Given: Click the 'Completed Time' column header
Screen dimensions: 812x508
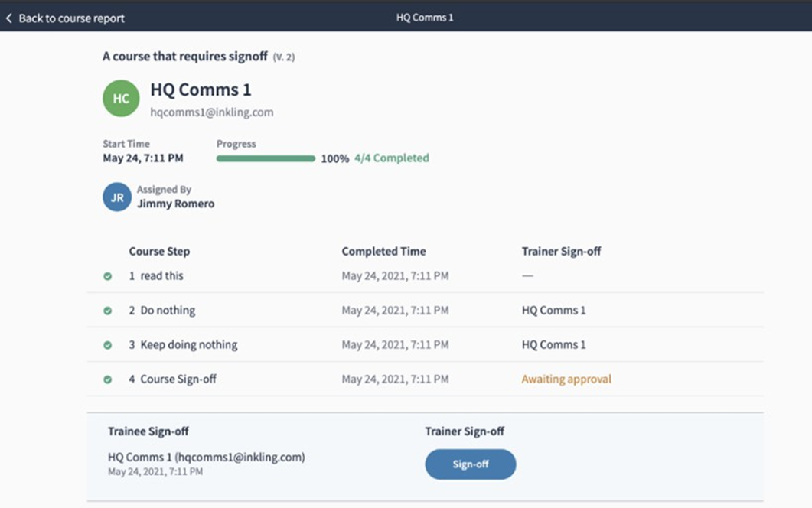Looking at the screenshot, I should pos(383,251).
